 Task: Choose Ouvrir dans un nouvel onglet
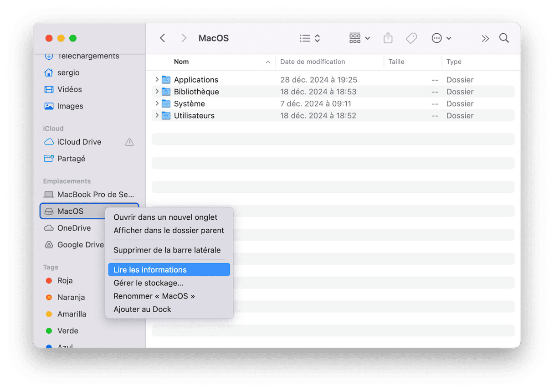pyautogui.click(x=169, y=217)
